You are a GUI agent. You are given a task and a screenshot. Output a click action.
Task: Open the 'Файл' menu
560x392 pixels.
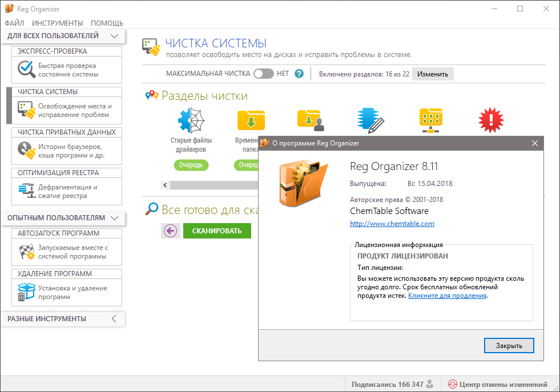pyautogui.click(x=14, y=23)
